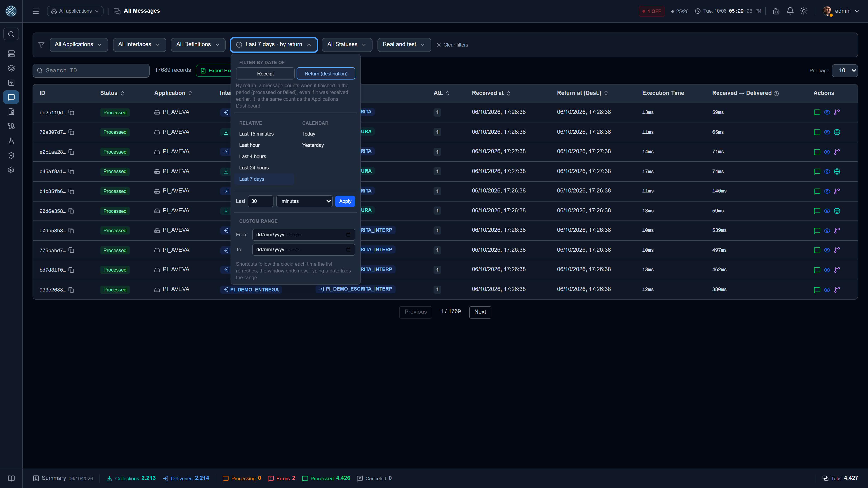
Task: Open the notifications bell
Action: click(790, 11)
